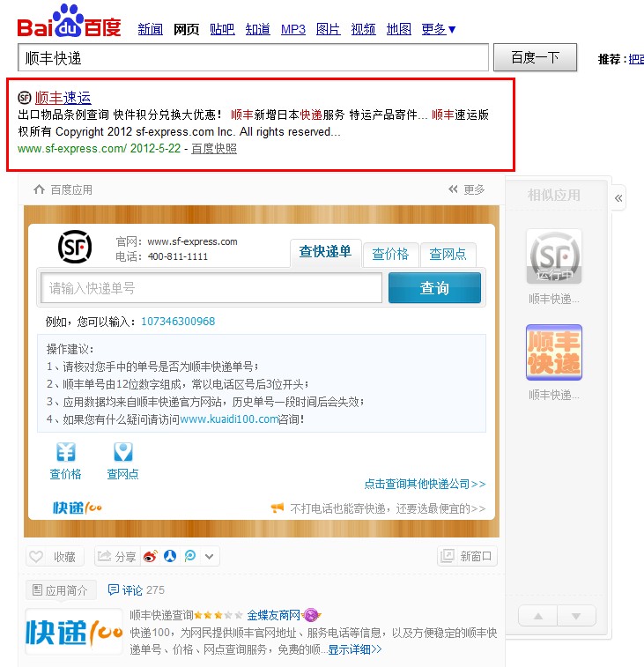
Task: Share via Sina Weibo icon
Action: pos(150,556)
